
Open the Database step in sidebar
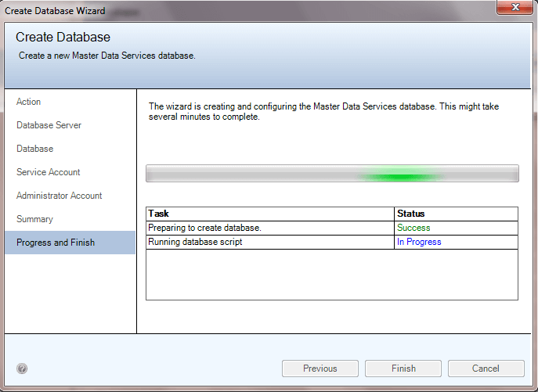click(x=34, y=149)
